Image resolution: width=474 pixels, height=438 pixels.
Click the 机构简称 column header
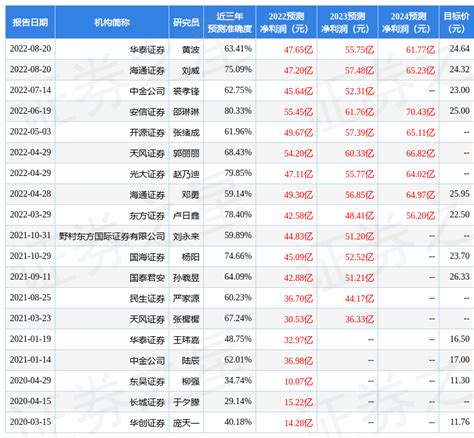coord(112,22)
